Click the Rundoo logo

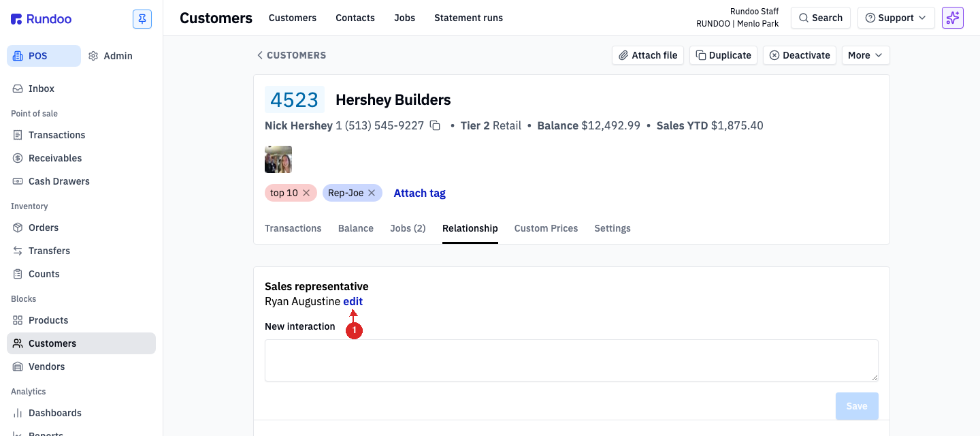[42, 19]
